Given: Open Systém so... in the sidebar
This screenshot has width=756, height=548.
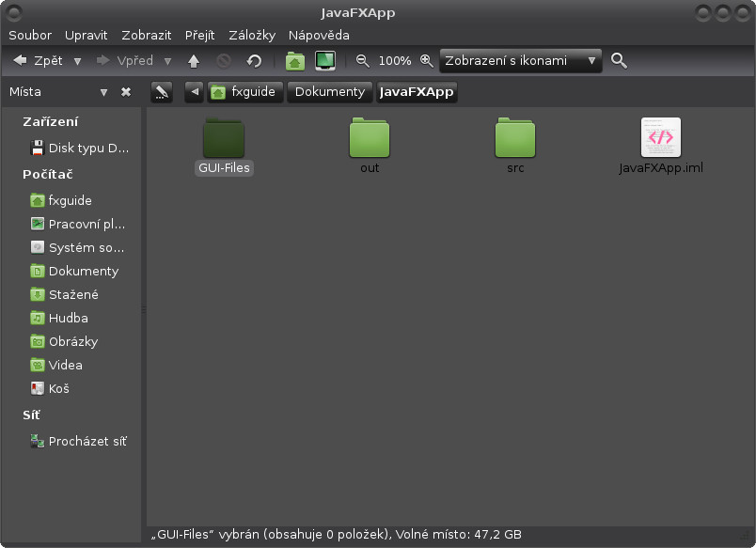Looking at the screenshot, I should [x=77, y=248].
